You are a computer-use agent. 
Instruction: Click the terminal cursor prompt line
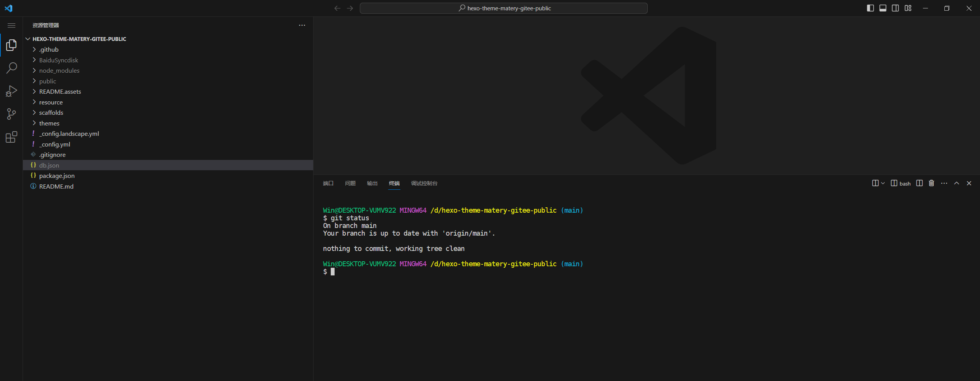329,272
